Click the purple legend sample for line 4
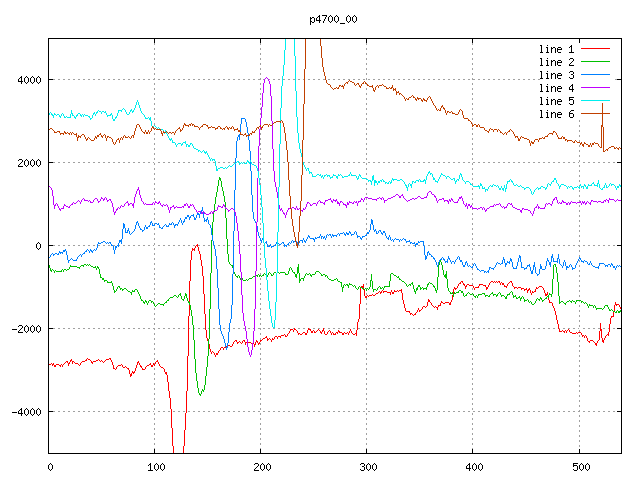This screenshot has width=640, height=480. (595, 88)
